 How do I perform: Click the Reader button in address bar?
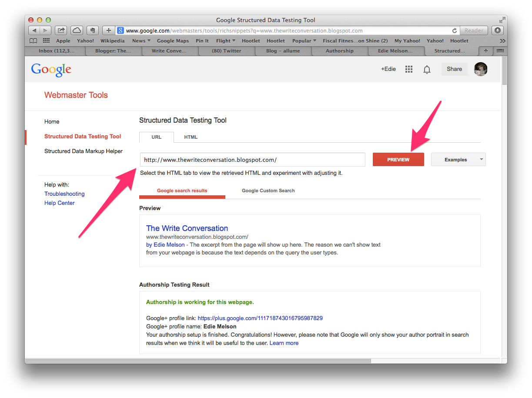coord(474,30)
